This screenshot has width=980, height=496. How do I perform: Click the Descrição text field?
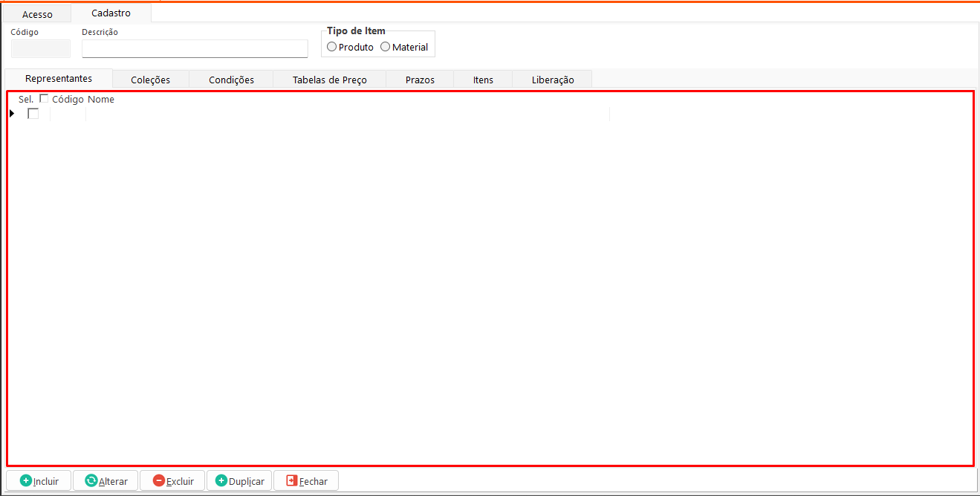point(195,49)
